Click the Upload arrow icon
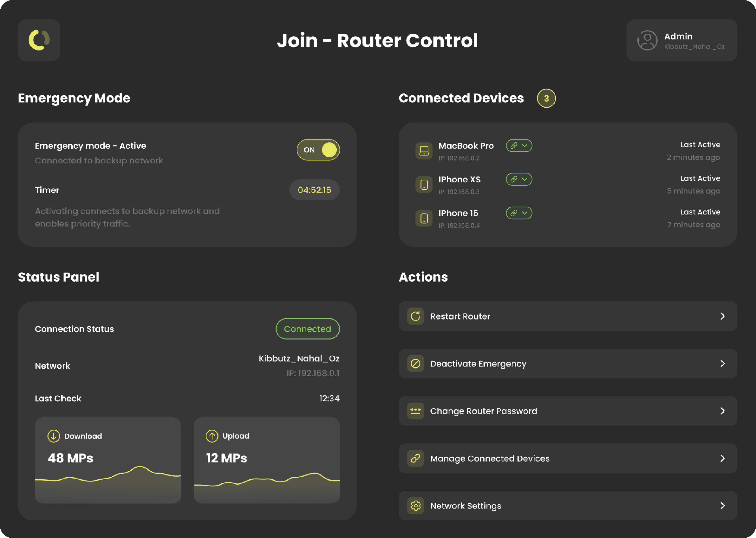Viewport: 756px width, 538px height. point(212,436)
